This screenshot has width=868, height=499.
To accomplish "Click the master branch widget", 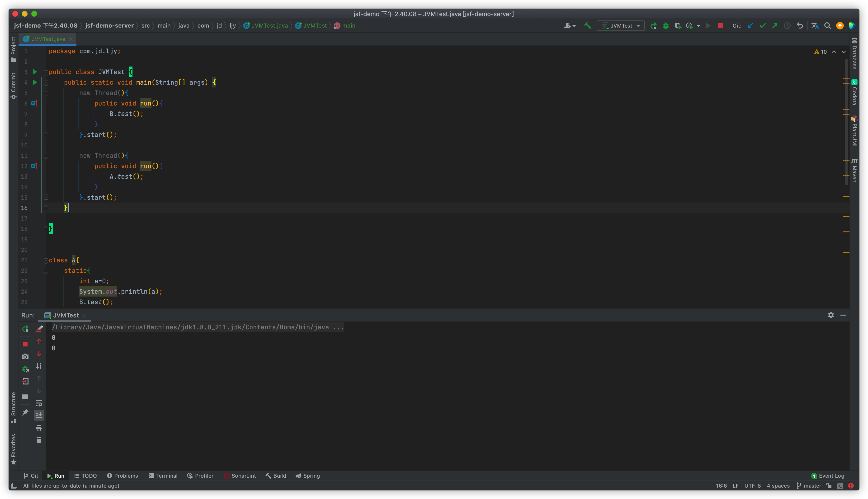I will (809, 486).
